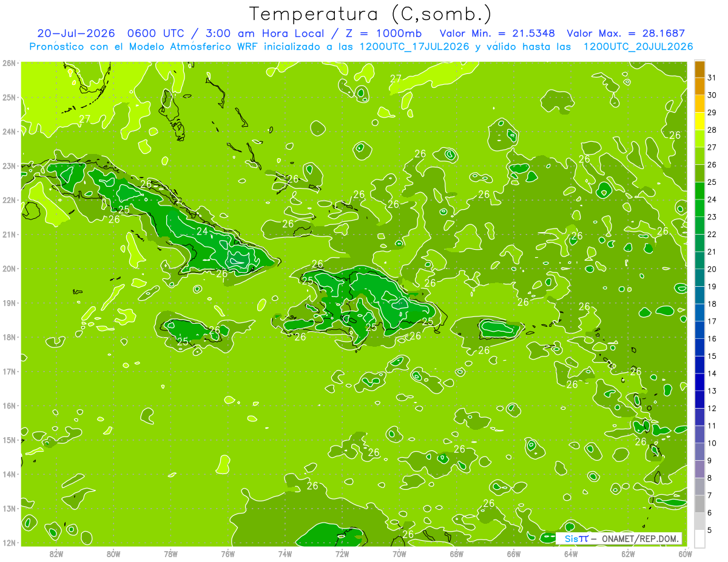Click the '15N' latitude axis label
The width and height of the screenshot is (728, 562).
pyautogui.click(x=10, y=440)
